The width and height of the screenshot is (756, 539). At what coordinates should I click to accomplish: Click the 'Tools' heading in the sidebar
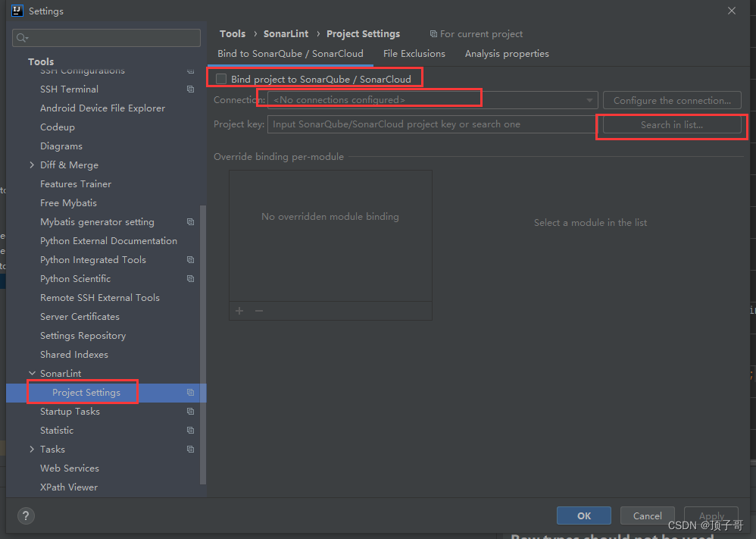41,61
